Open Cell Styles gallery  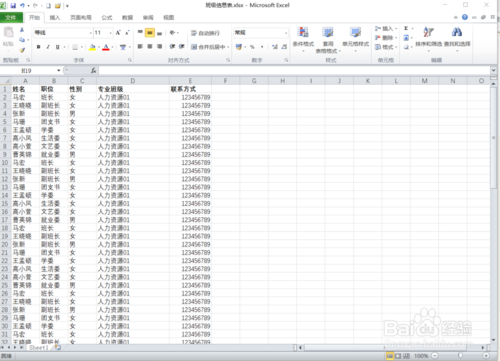pos(356,37)
